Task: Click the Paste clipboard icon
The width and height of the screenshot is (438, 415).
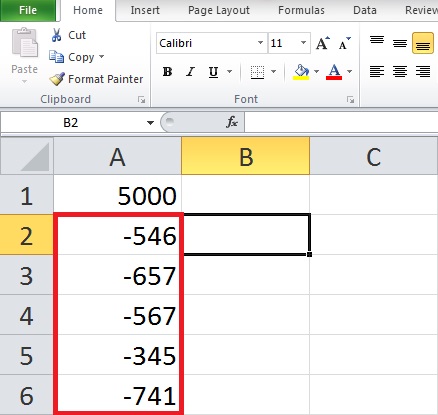Action: [x=25, y=43]
